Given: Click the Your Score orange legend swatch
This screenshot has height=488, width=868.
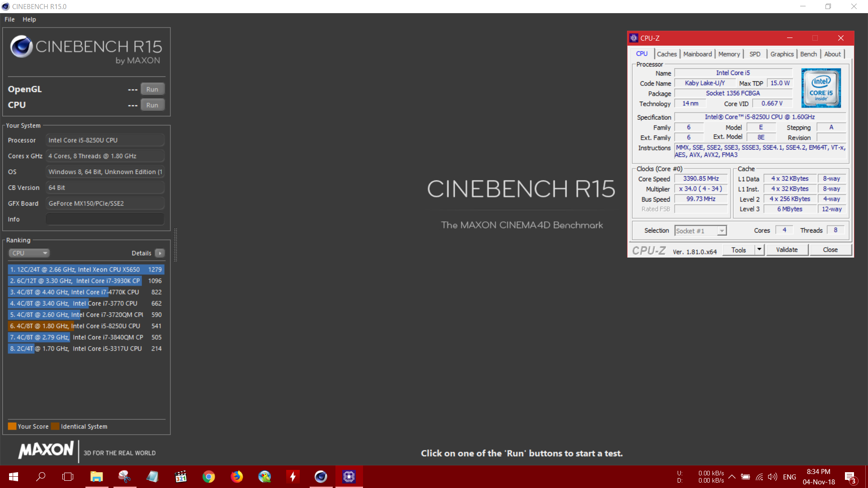Looking at the screenshot, I should click(12, 426).
